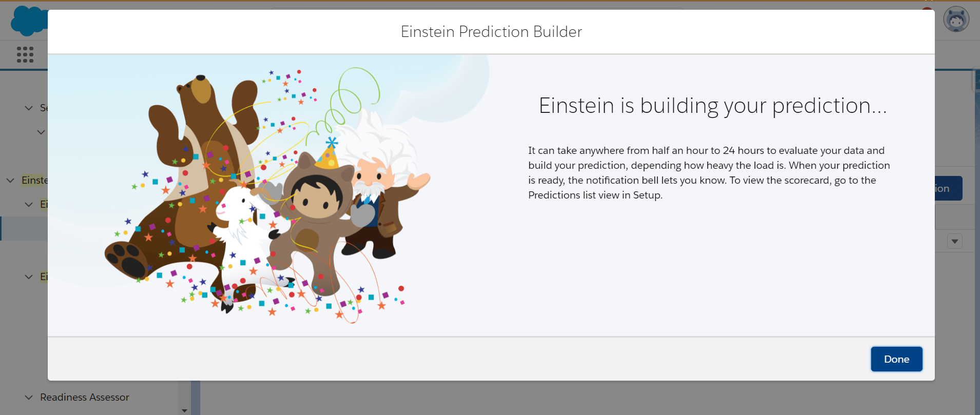This screenshot has width=980, height=415.
Task: Click the celebration mascots illustration
Action: tap(267, 195)
